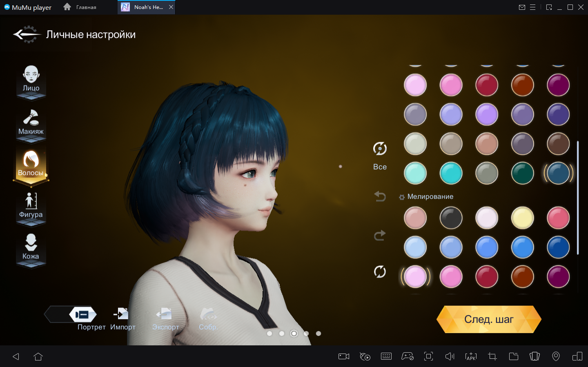The width and height of the screenshot is (588, 367).
Task: Select the Фигура (Body) category
Action: [x=31, y=207]
